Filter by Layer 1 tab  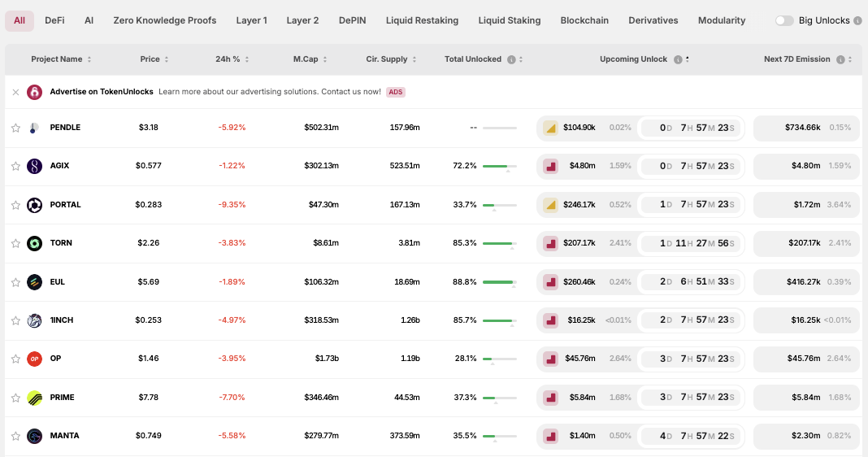(251, 20)
